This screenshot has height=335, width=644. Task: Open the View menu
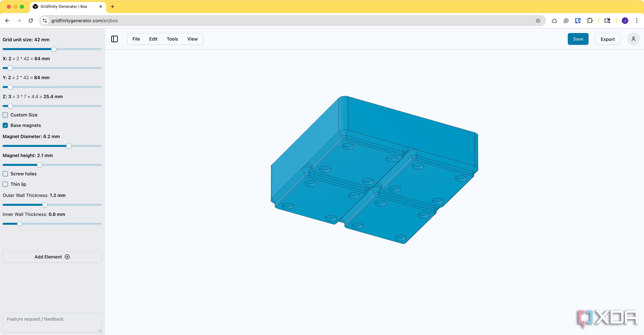192,39
